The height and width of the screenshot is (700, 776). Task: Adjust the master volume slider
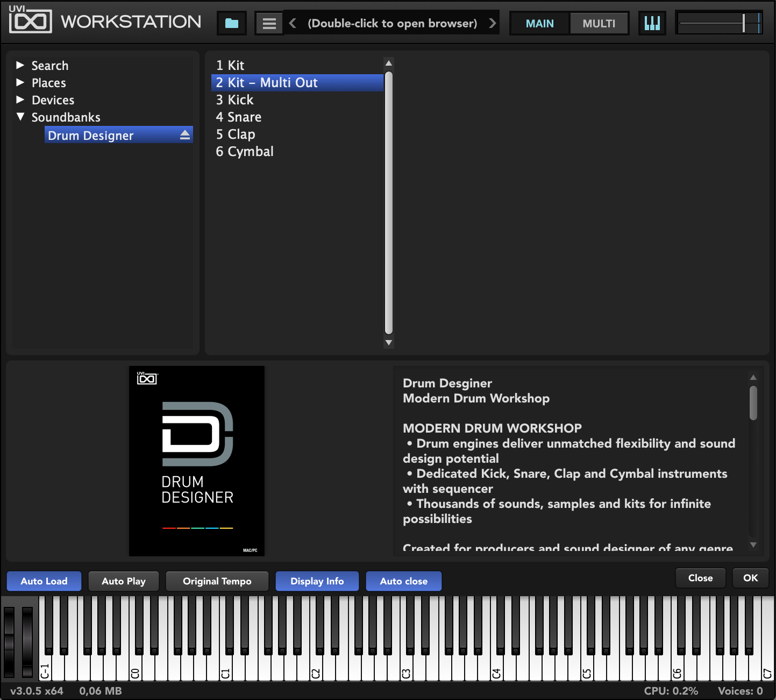click(719, 23)
